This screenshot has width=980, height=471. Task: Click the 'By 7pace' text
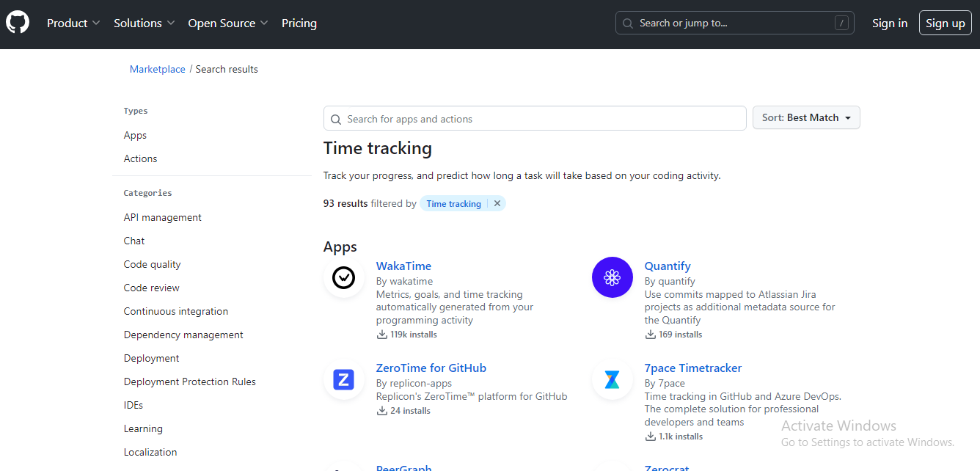click(x=665, y=383)
